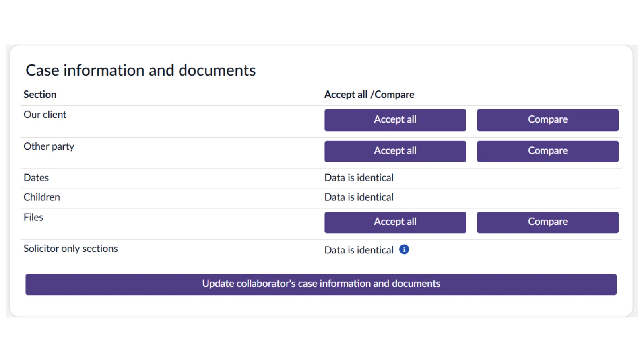Open Compare for the Other party section
Image resolution: width=644 pixels, height=362 pixels.
(547, 151)
